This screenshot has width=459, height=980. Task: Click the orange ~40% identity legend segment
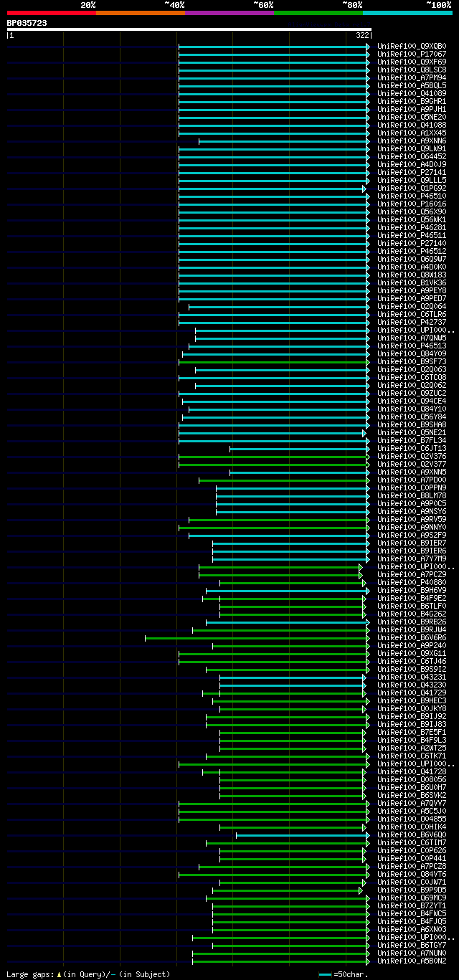(x=141, y=13)
